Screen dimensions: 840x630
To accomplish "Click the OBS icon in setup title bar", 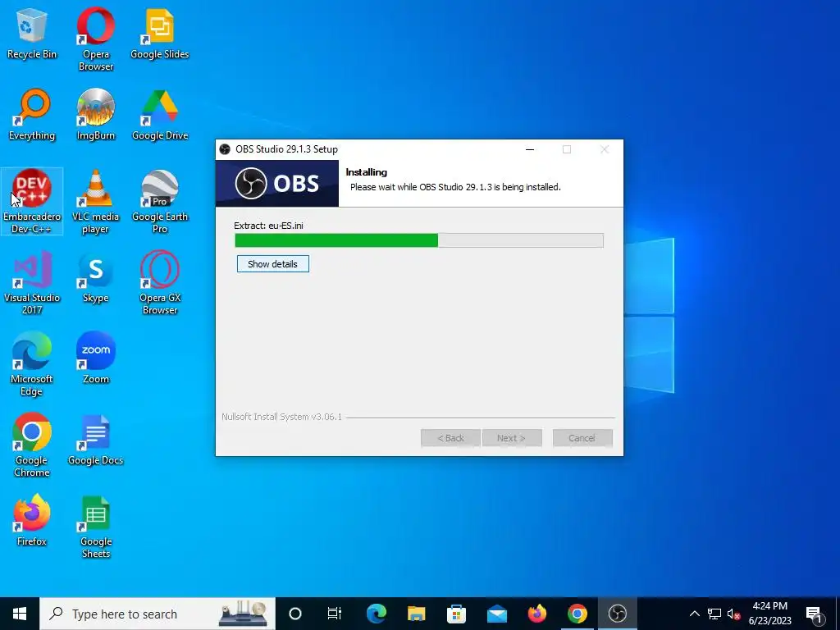I will coord(225,149).
